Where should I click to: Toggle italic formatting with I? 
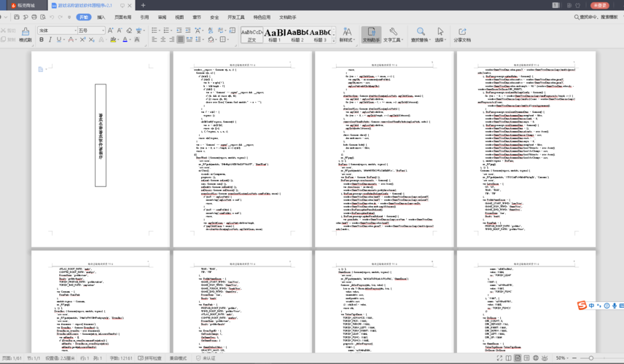point(50,40)
